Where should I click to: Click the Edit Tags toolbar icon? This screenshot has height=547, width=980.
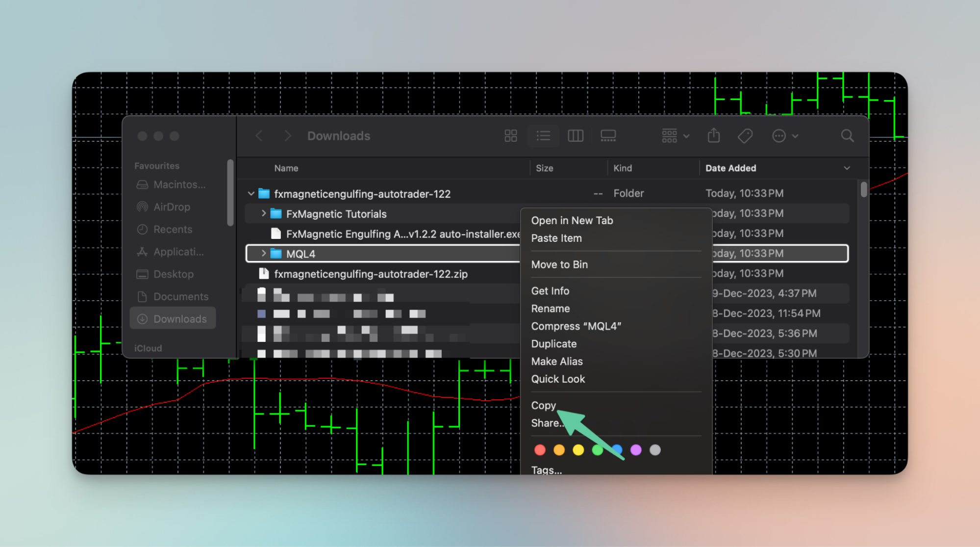[x=745, y=136]
